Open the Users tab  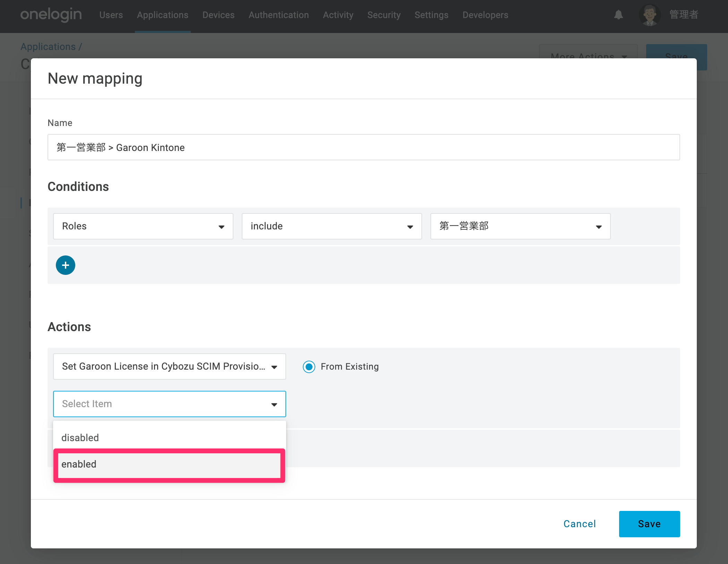[x=111, y=15]
